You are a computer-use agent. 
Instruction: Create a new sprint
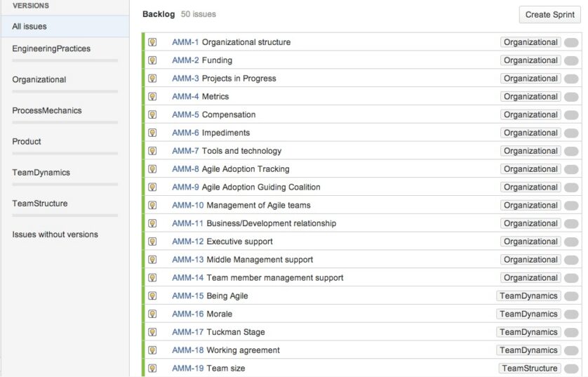tap(549, 15)
